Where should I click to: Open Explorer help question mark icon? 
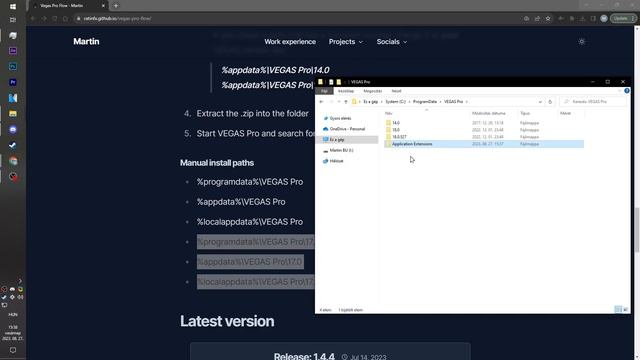point(627,91)
